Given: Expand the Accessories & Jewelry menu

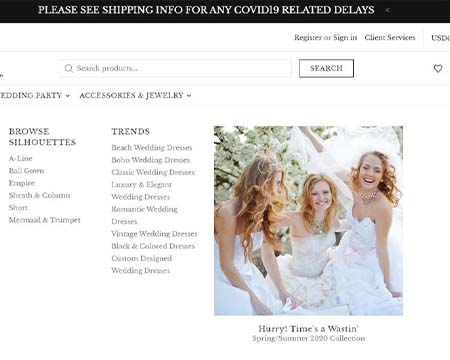Looking at the screenshot, I should [x=135, y=95].
